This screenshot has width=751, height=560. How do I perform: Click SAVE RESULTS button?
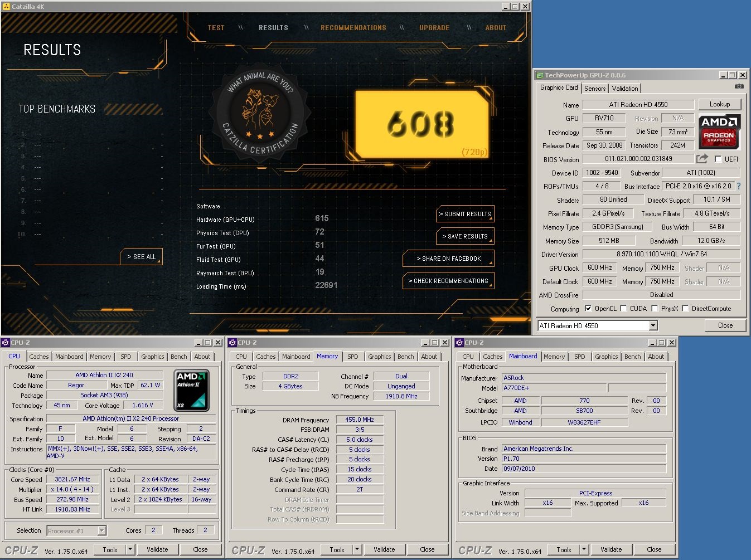click(x=465, y=236)
